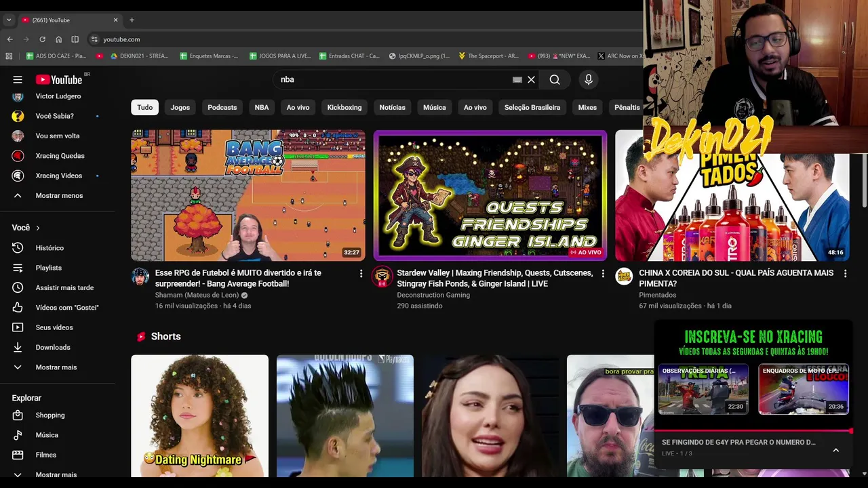Open Shamam channel avatar
Screen dimensions: 868x488
pyautogui.click(x=140, y=277)
